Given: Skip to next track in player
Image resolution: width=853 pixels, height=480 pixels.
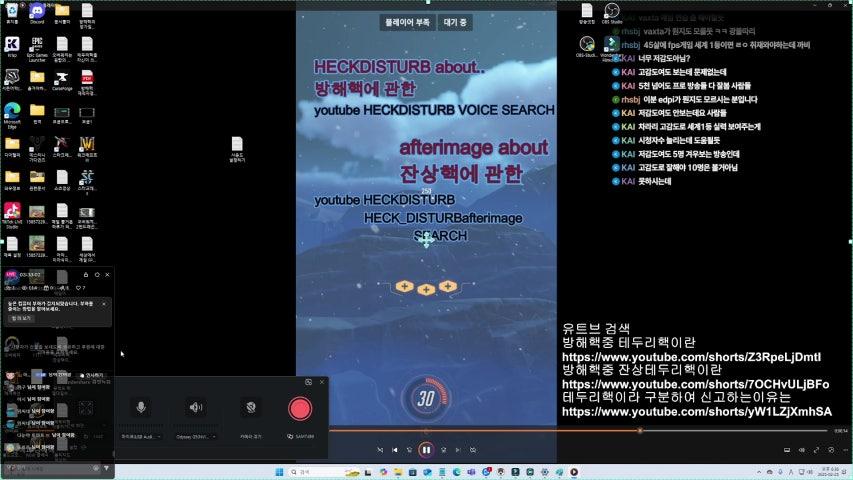Looking at the screenshot, I should click(458, 450).
